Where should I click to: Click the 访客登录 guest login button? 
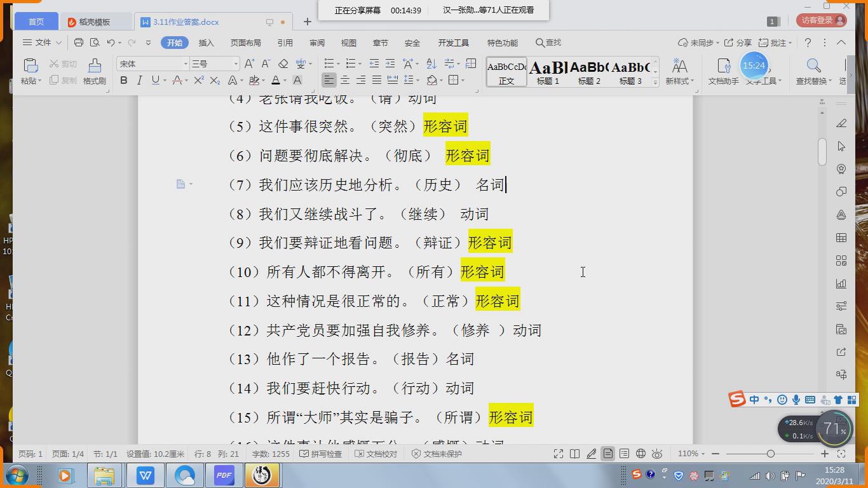tap(822, 20)
